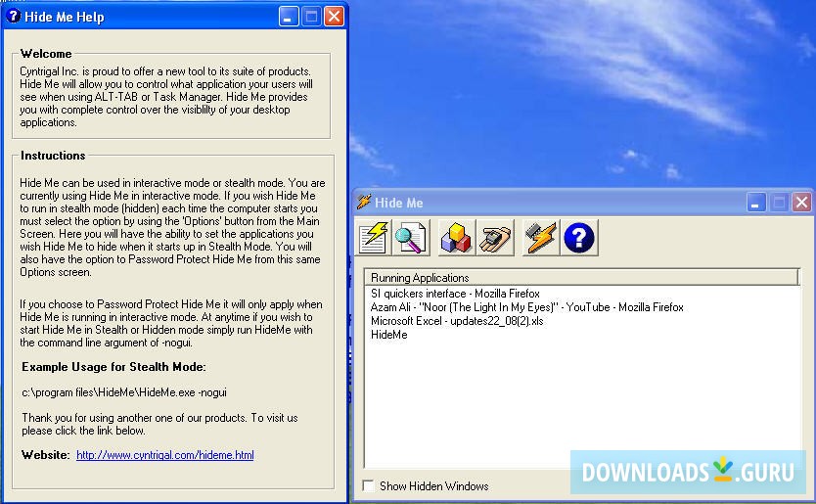Viewport: 816px width, 504px height.
Task: Select 'Microsoft Excel - updates22_08(2).xls' entry
Action: tap(457, 321)
